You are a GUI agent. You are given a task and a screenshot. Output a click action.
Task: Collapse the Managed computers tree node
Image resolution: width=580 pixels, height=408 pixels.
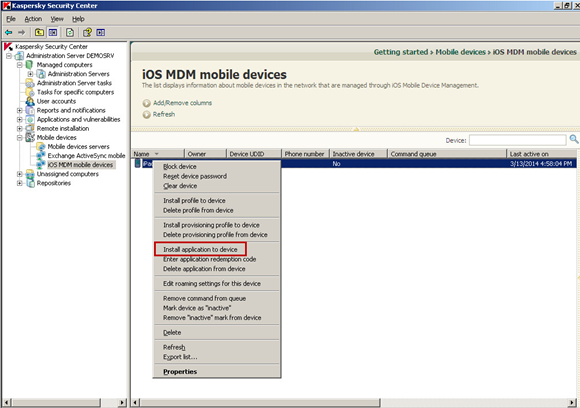tap(20, 65)
